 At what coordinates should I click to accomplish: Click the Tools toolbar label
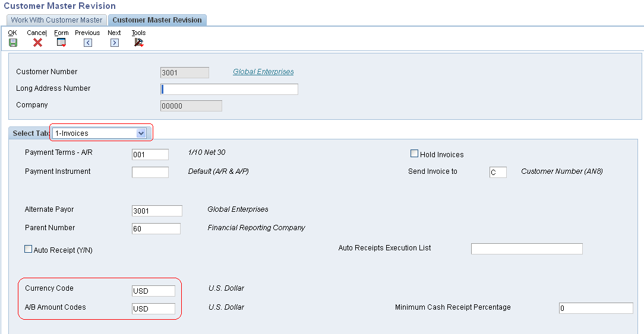pos(139,33)
